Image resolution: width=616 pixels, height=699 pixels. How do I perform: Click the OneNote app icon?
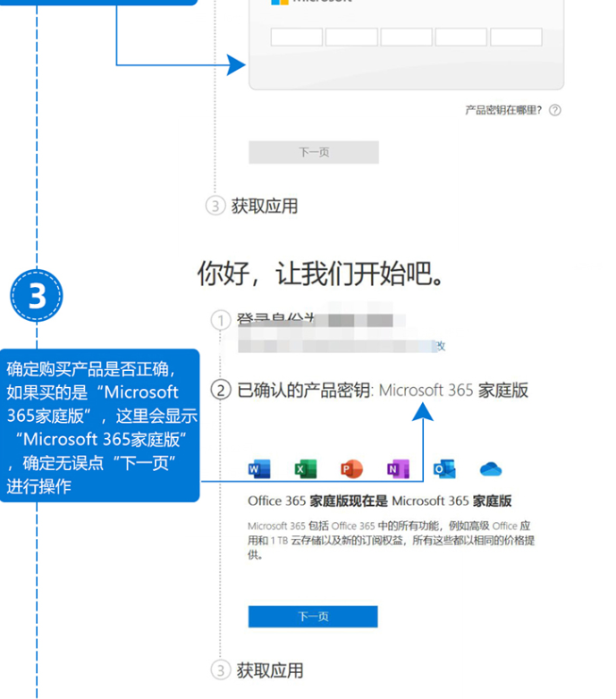point(398,469)
